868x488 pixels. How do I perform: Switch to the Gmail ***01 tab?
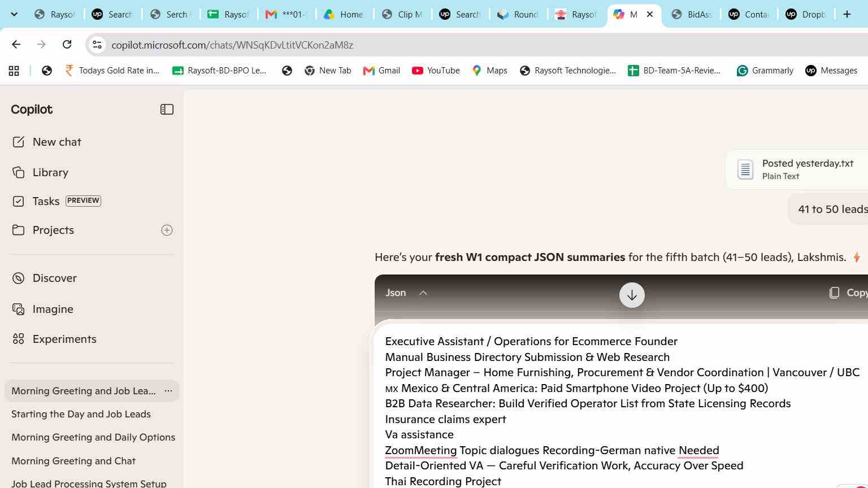coord(286,14)
